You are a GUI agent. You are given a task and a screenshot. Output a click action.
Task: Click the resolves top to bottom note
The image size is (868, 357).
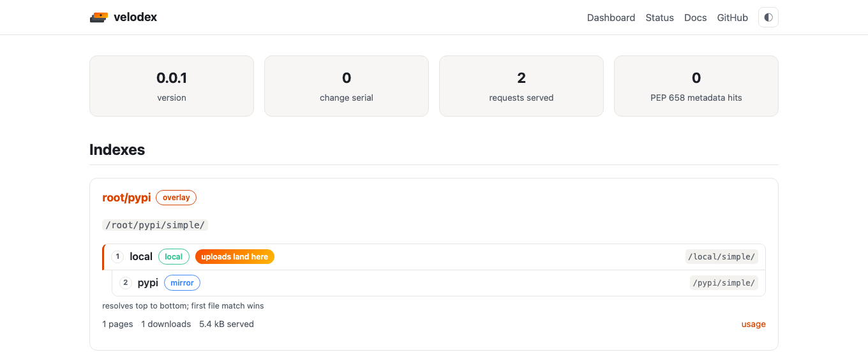(183, 305)
